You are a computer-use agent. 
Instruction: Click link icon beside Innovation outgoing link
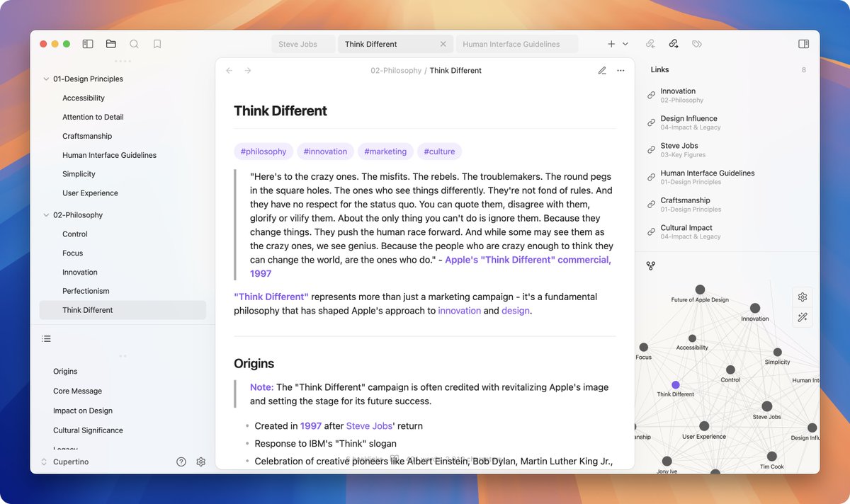click(x=652, y=95)
